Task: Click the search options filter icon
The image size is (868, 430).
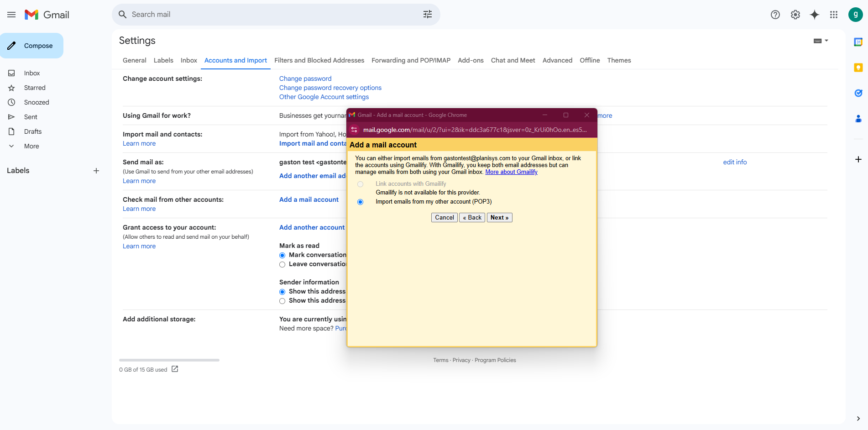Action: [x=427, y=15]
